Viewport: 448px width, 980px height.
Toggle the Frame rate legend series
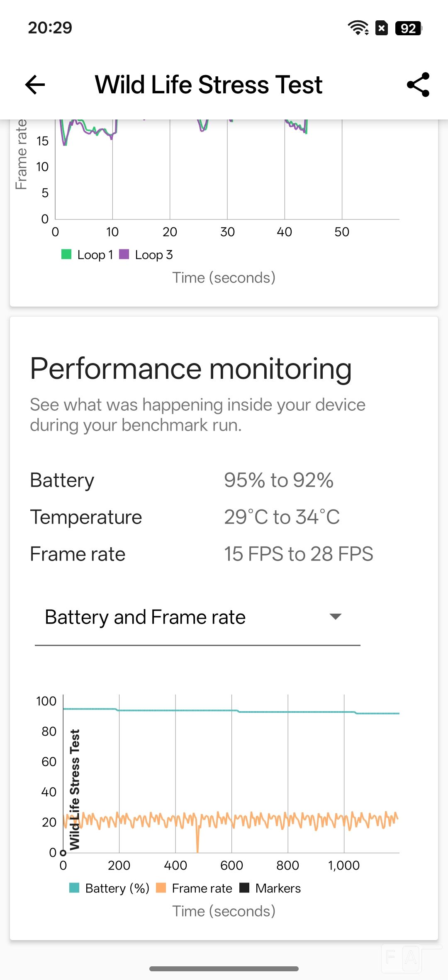coord(194,888)
